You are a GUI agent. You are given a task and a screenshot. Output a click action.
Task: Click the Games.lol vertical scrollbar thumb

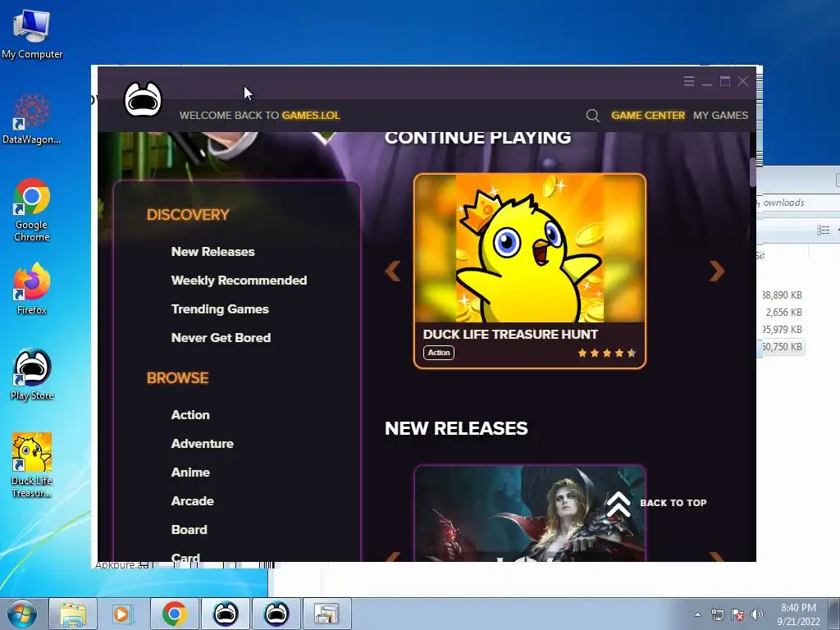[752, 172]
